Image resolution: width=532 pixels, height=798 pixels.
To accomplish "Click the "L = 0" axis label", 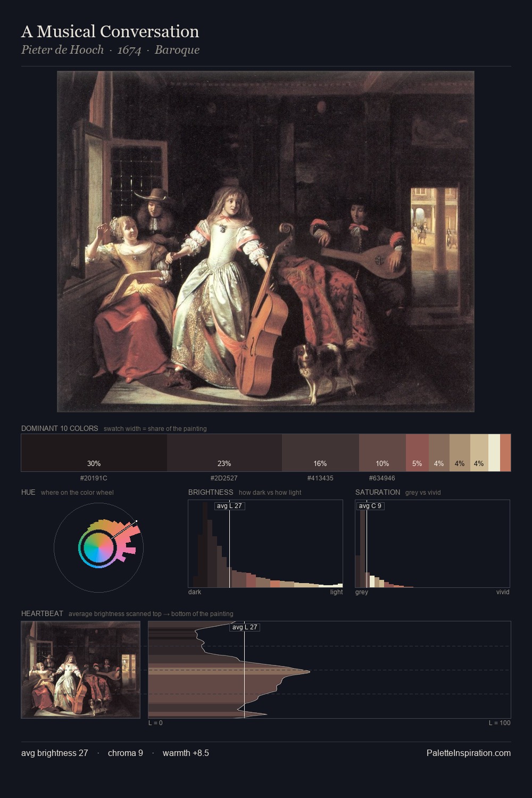I will [155, 723].
